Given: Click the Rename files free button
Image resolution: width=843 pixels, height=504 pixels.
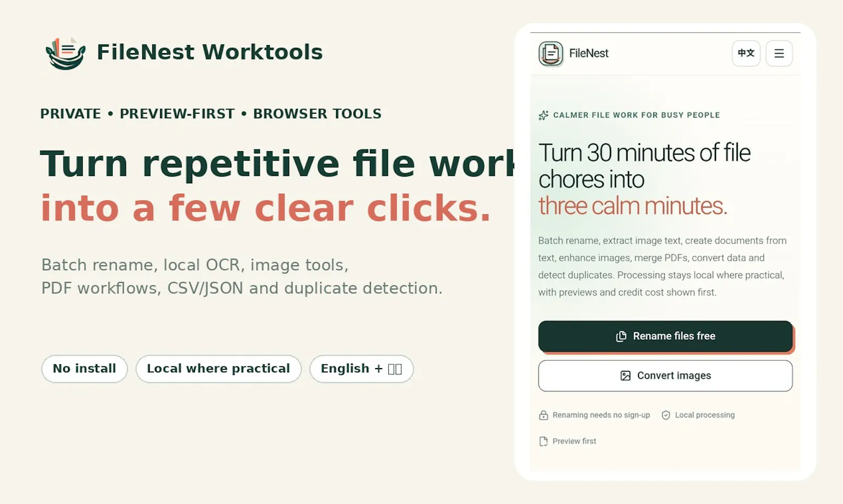Looking at the screenshot, I should [x=665, y=336].
